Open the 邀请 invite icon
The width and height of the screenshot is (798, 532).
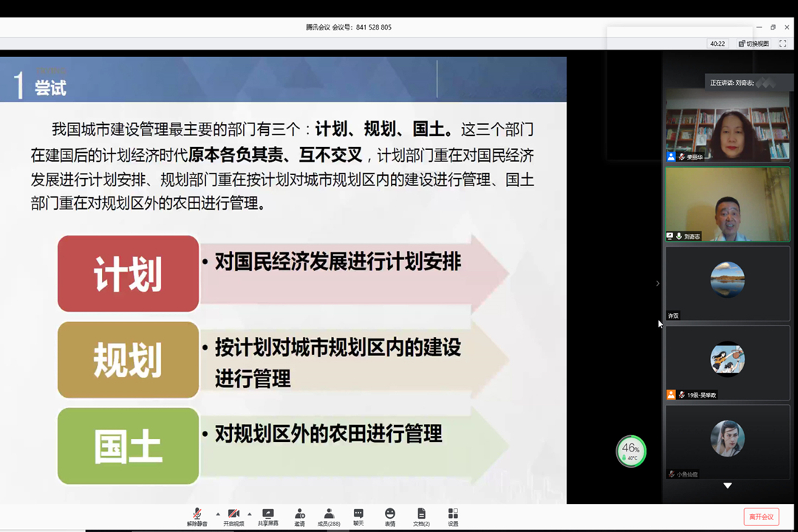[x=299, y=516]
